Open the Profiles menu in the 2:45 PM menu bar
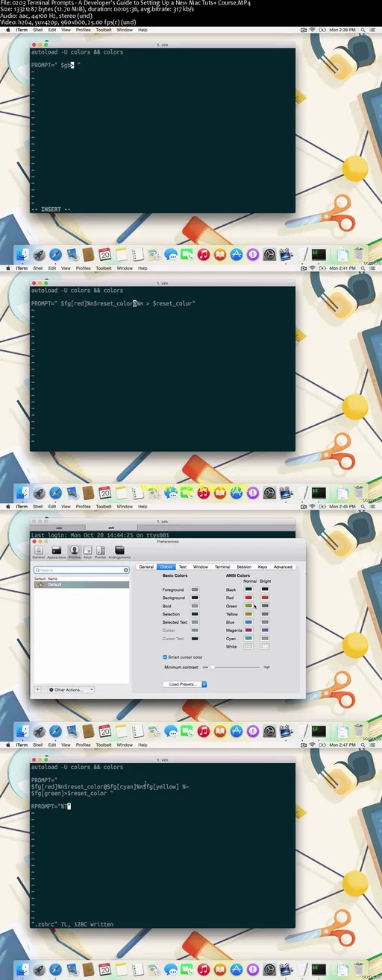Viewport: 382px width, 980px height. (84, 506)
